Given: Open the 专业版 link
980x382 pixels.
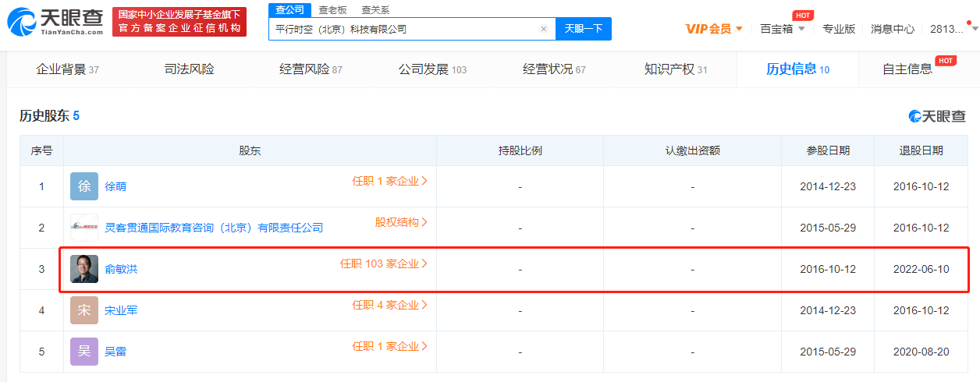Looking at the screenshot, I should pyautogui.click(x=839, y=29).
